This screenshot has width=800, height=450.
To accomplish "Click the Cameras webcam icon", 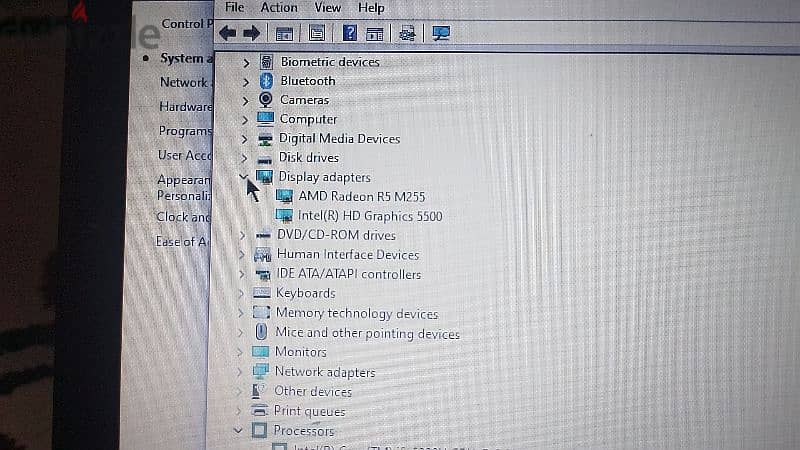I will tap(266, 99).
